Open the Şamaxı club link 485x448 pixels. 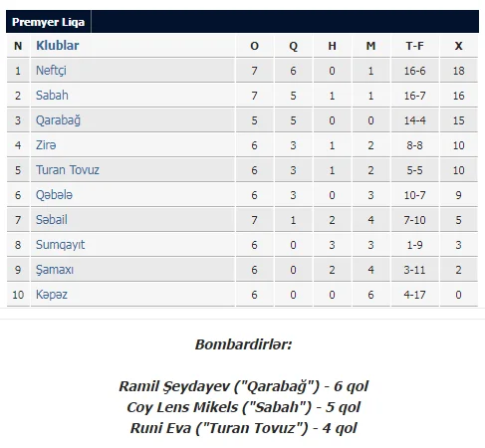55,270
